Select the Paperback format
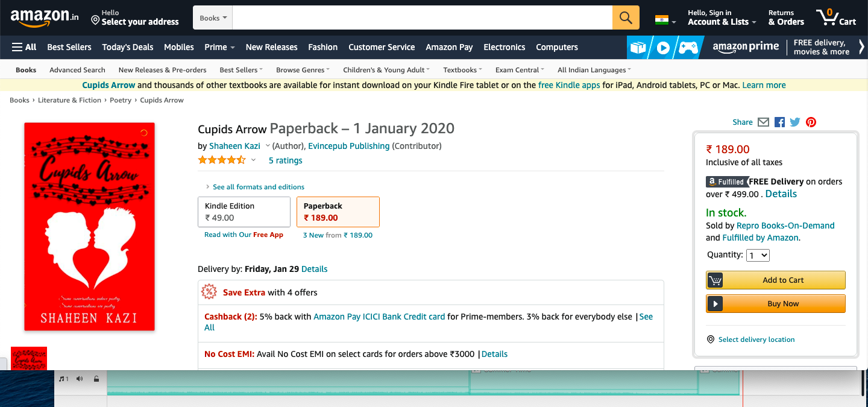 click(x=338, y=212)
